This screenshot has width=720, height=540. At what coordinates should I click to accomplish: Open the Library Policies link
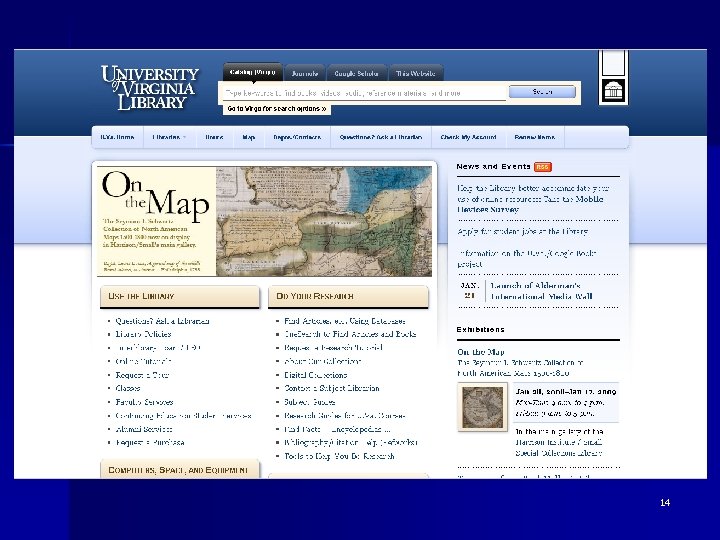(143, 334)
